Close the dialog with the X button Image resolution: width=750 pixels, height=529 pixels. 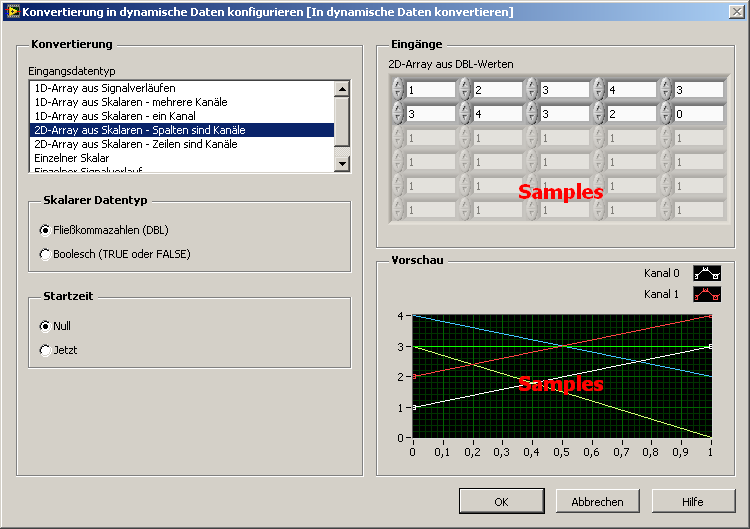click(737, 11)
